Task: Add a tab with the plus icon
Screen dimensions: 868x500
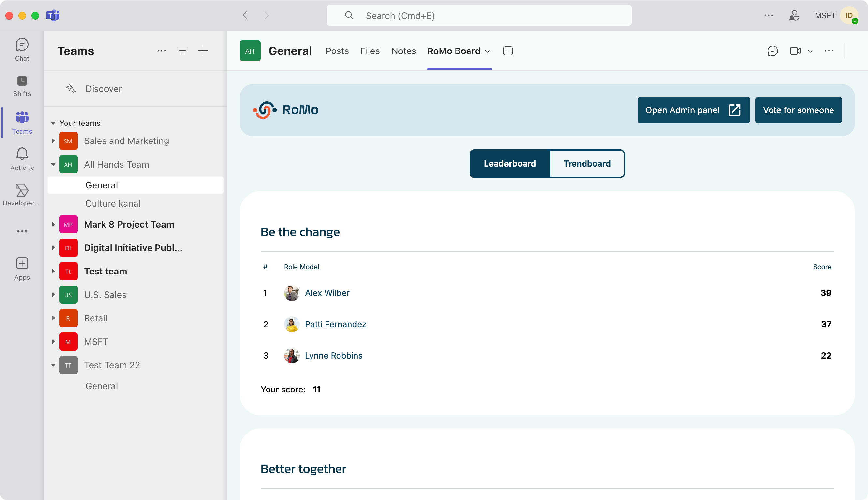Action: tap(508, 51)
